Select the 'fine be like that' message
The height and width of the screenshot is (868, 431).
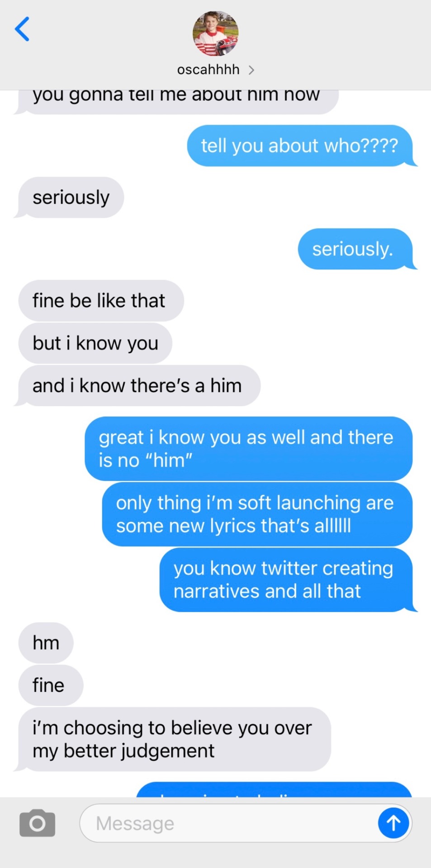tap(101, 301)
